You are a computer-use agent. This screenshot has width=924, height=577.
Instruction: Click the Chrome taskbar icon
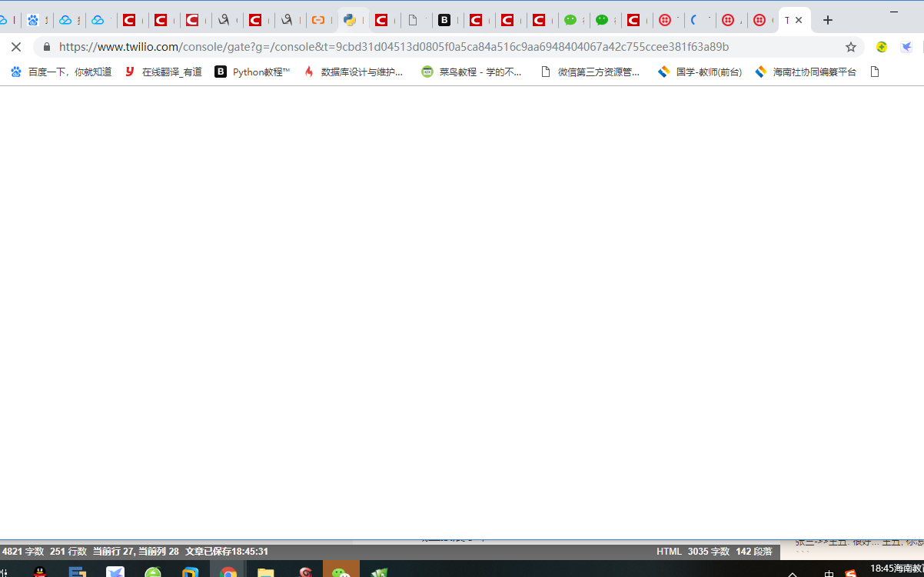click(x=228, y=571)
